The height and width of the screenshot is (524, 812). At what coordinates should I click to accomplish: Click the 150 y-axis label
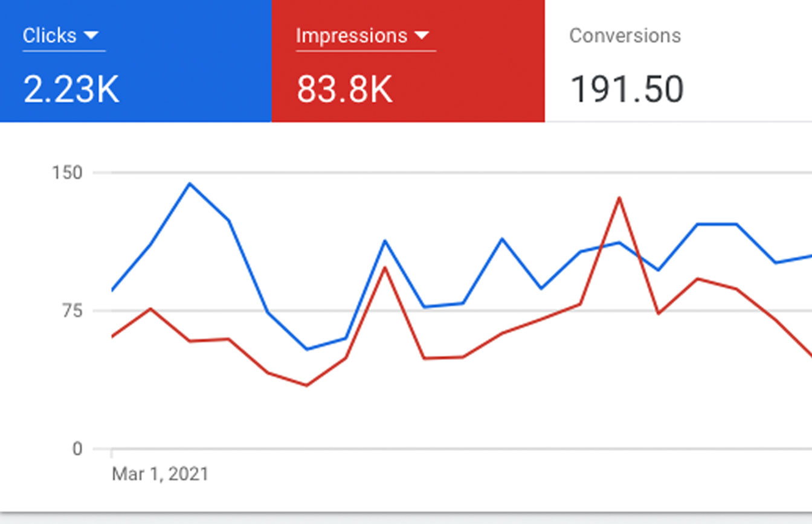click(67, 173)
